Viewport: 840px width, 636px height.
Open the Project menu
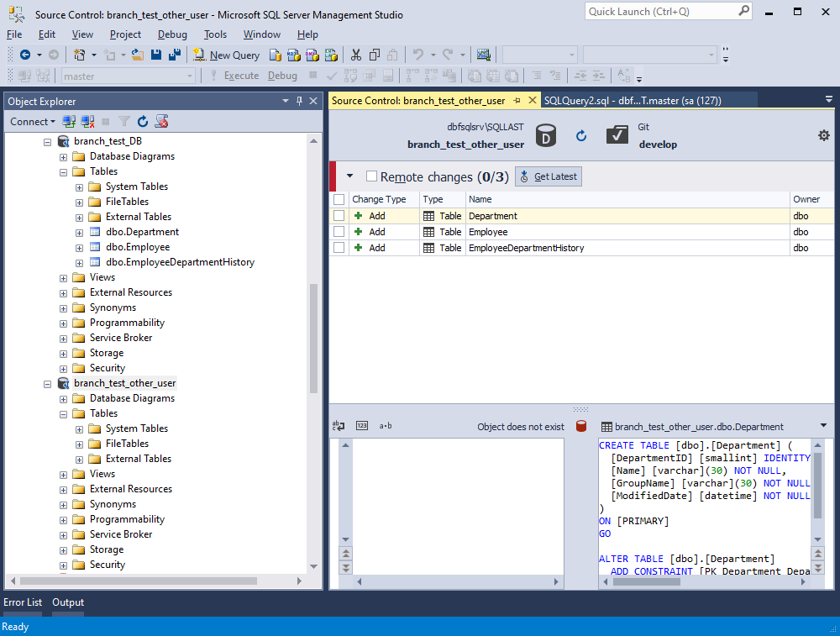(125, 34)
